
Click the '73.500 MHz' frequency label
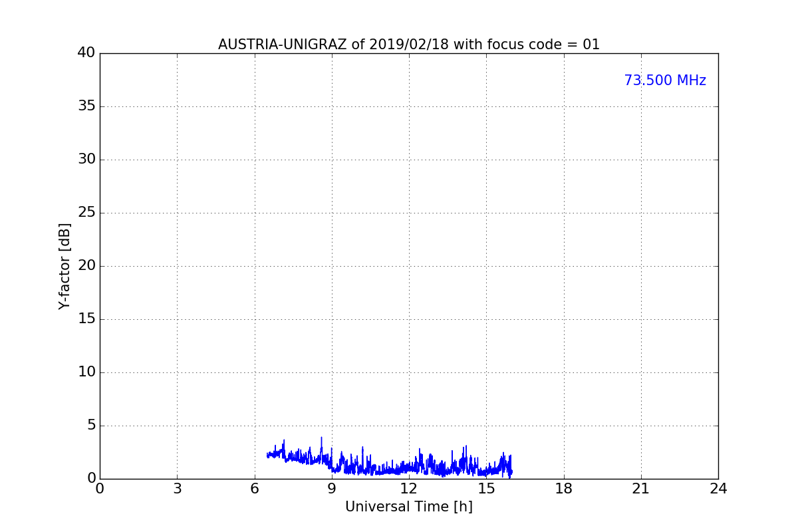665,80
